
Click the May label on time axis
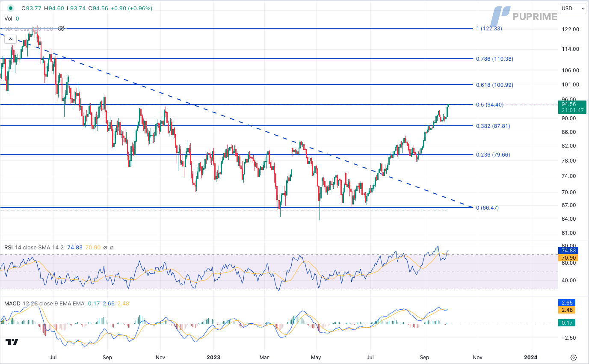[316, 357]
